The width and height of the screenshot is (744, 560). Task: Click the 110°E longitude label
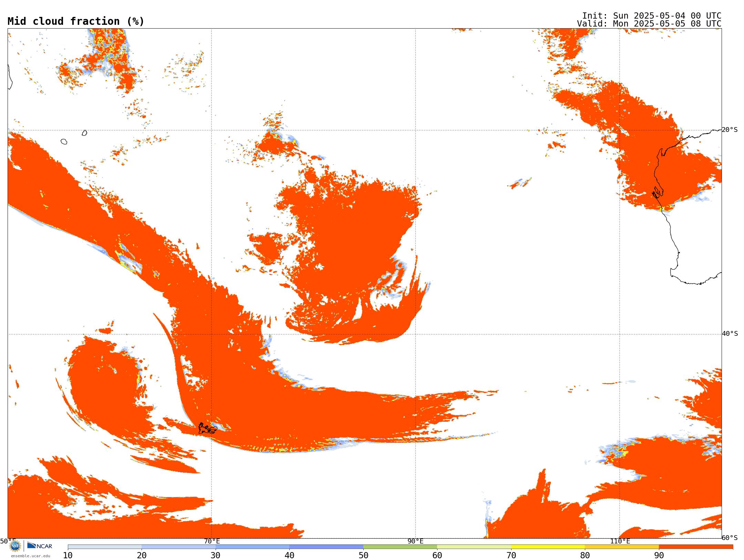[620, 541]
